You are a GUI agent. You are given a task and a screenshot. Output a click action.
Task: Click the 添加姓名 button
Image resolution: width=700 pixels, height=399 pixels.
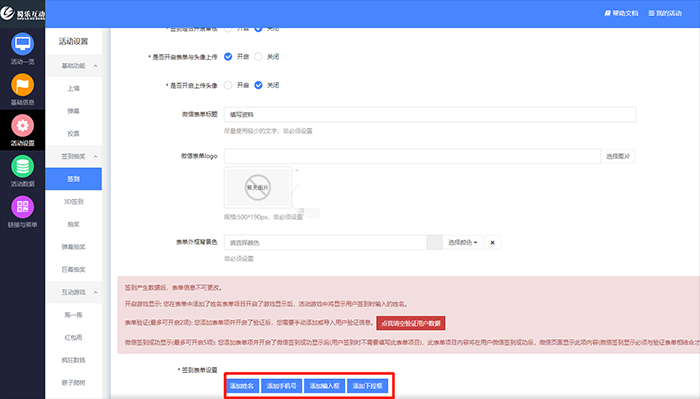point(242,386)
